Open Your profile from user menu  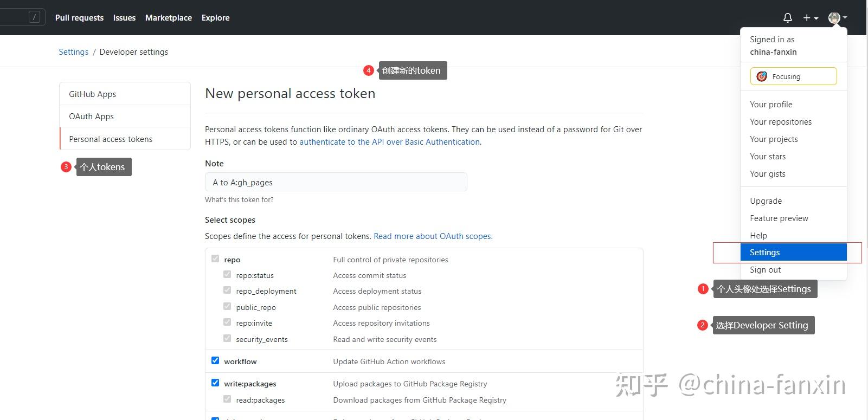[794, 105]
